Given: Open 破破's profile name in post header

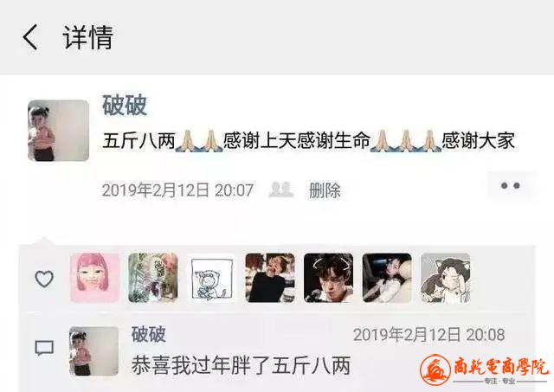Looking at the screenshot, I should coord(125,105).
